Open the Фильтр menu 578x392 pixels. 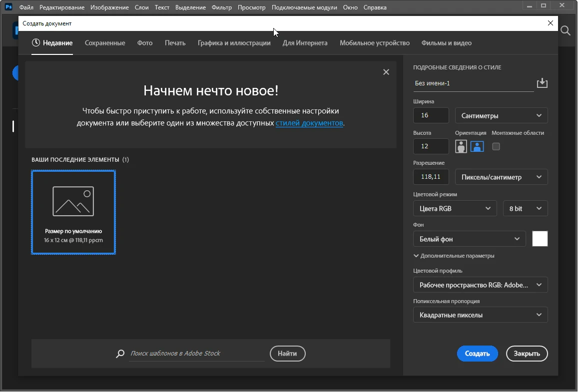221,7
